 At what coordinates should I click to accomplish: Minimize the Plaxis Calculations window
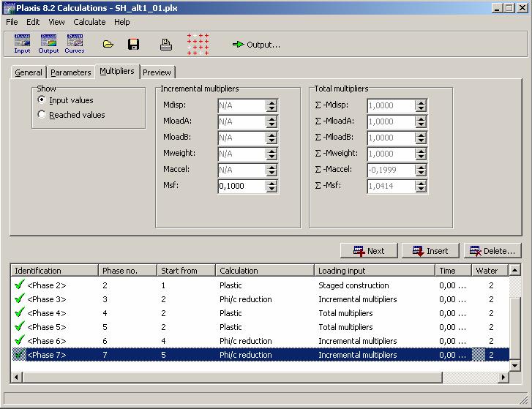click(x=497, y=8)
